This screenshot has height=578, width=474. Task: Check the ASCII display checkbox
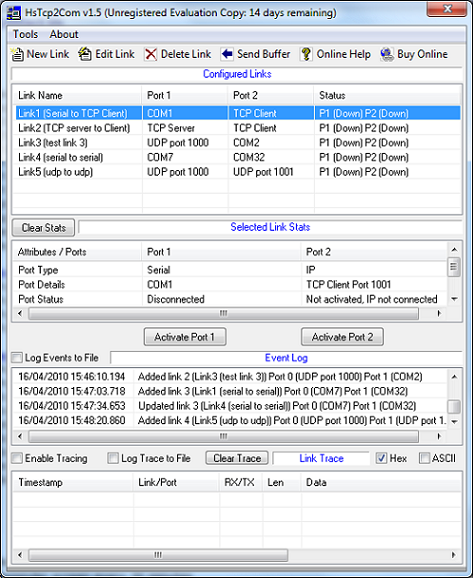[x=424, y=458]
